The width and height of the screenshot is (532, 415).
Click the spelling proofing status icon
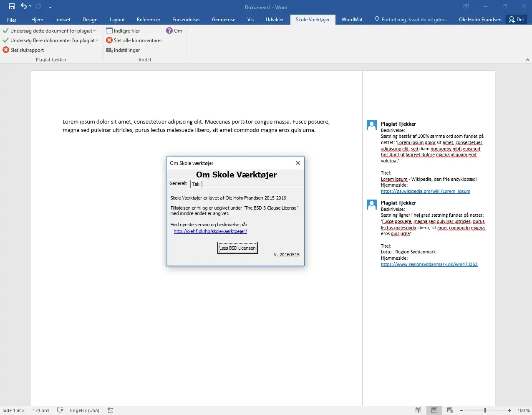60,410
